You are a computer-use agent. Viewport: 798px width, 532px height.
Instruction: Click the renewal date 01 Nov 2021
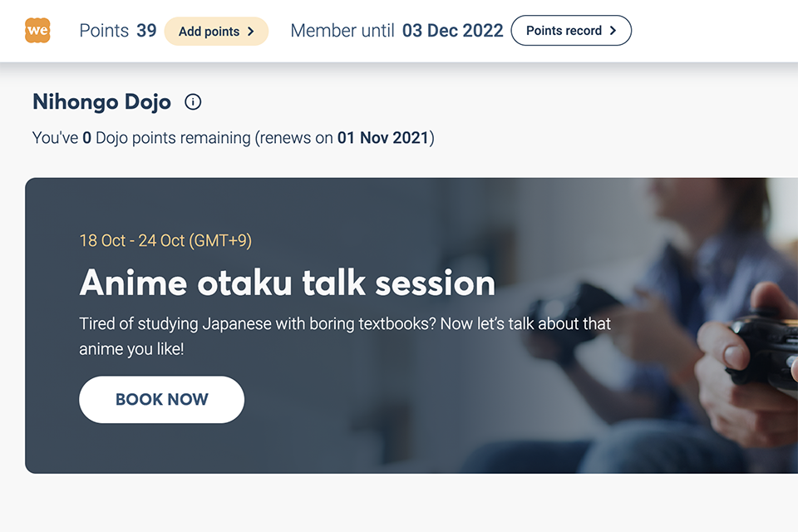383,138
